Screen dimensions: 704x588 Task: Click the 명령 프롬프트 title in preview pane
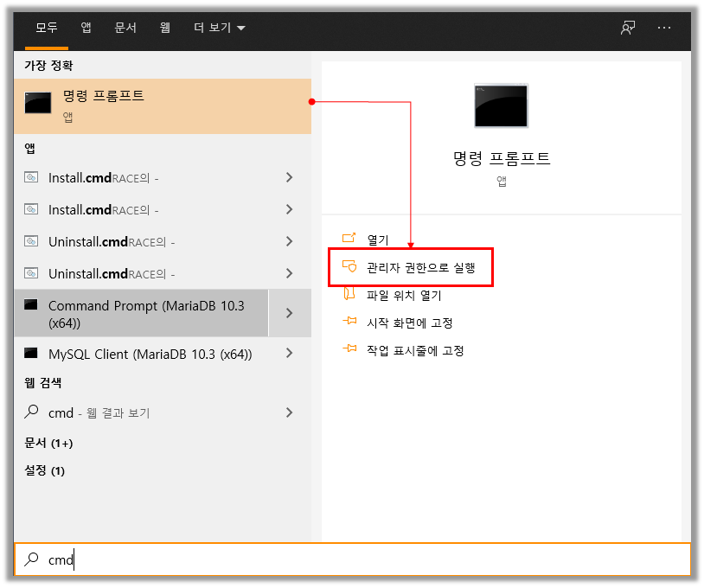pos(502,158)
